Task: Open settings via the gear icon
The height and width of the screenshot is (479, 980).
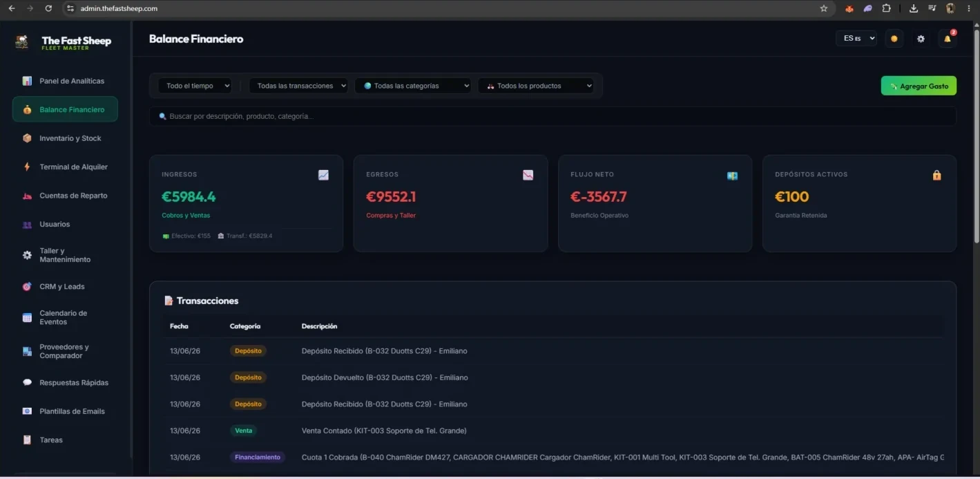Action: (x=921, y=39)
